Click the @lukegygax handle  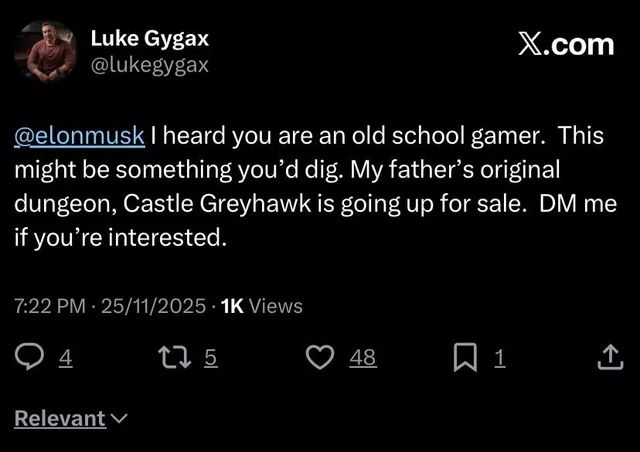pos(149,65)
